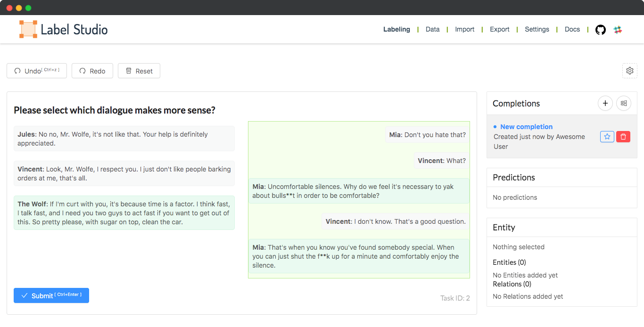The height and width of the screenshot is (327, 644).
Task: Go to the Data page
Action: point(432,29)
